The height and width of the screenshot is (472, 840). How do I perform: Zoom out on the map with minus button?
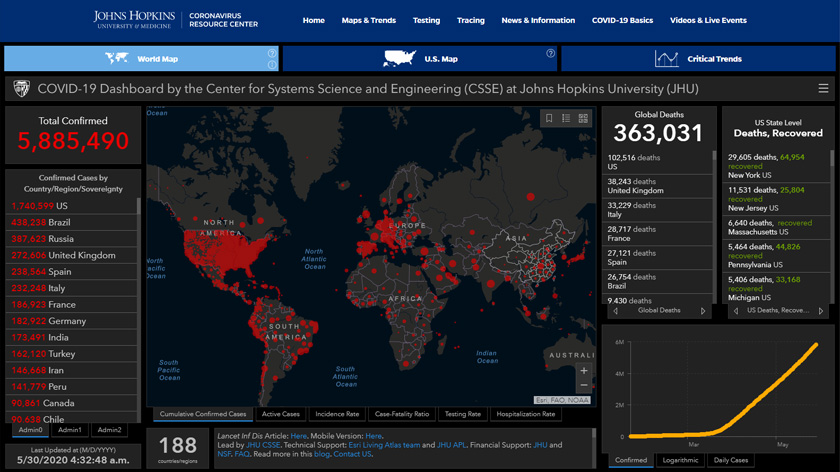(584, 385)
